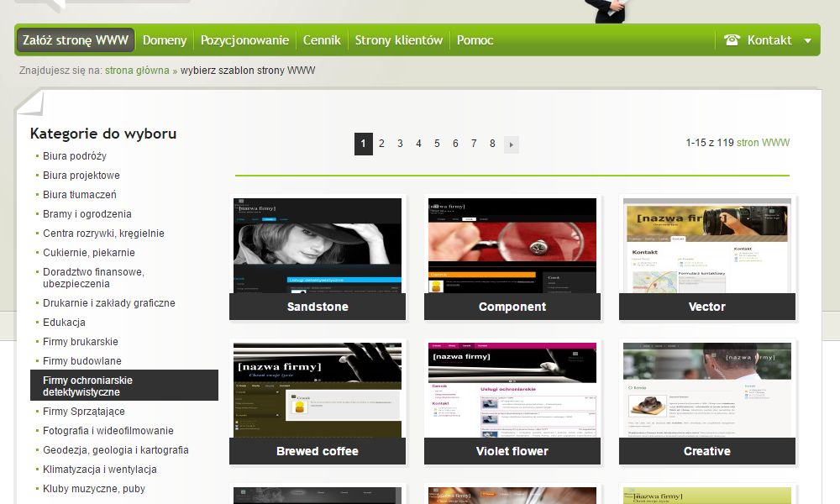Image resolution: width=840 pixels, height=504 pixels.
Task: Select Kluby muzyczne, puby category
Action: pos(94,488)
